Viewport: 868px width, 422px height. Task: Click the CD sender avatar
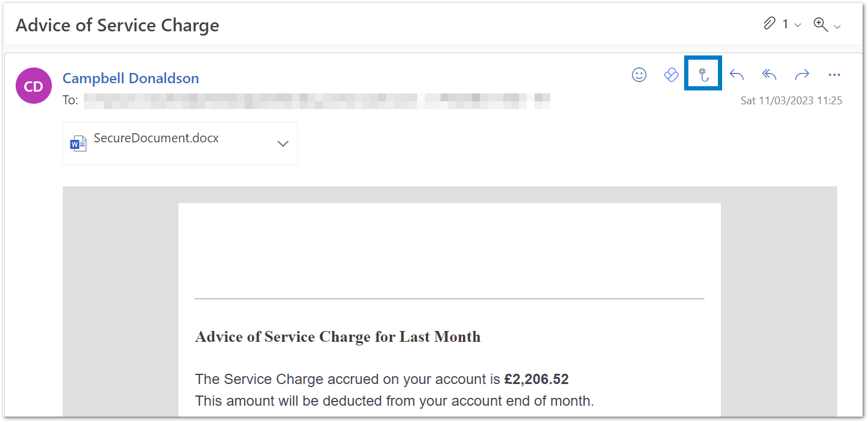[33, 86]
